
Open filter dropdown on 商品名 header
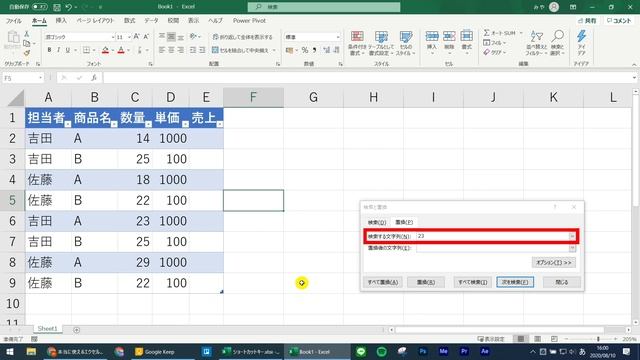114,124
